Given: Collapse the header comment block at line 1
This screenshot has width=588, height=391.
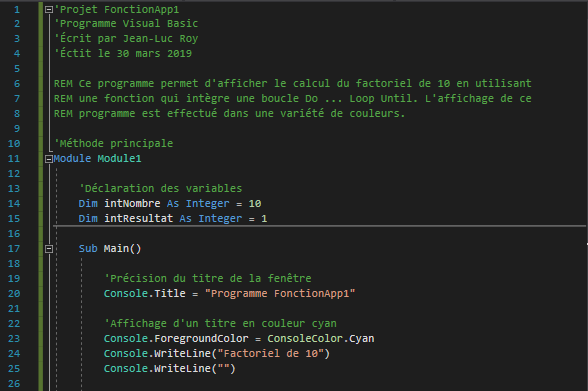Looking at the screenshot, I should pos(49,10).
